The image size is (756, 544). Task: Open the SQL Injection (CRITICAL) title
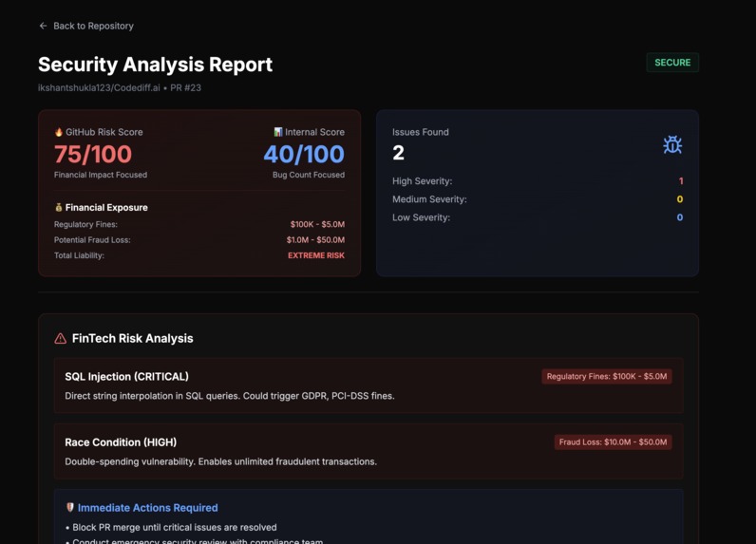127,377
